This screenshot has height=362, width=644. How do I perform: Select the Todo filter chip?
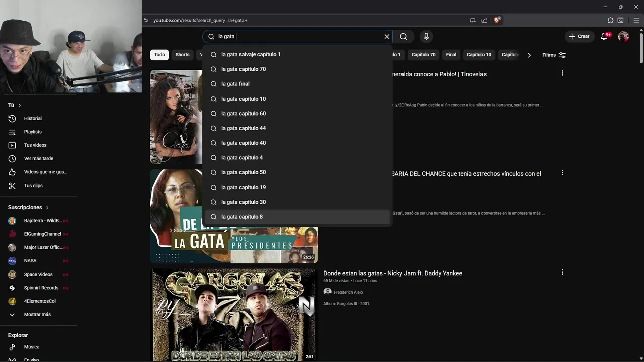pos(159,55)
